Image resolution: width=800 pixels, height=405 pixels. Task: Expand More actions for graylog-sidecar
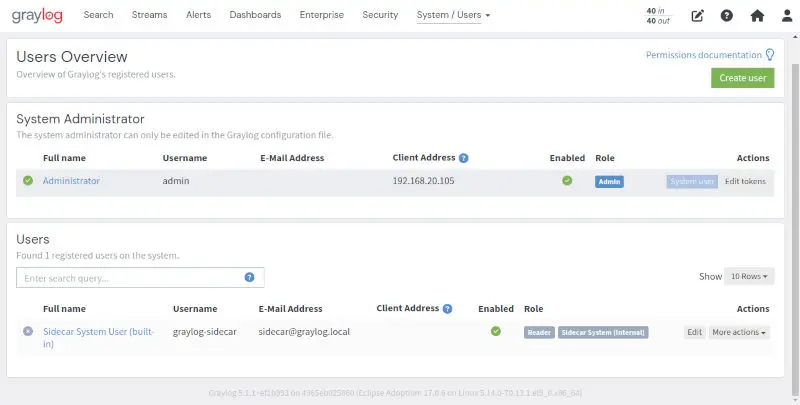(739, 332)
